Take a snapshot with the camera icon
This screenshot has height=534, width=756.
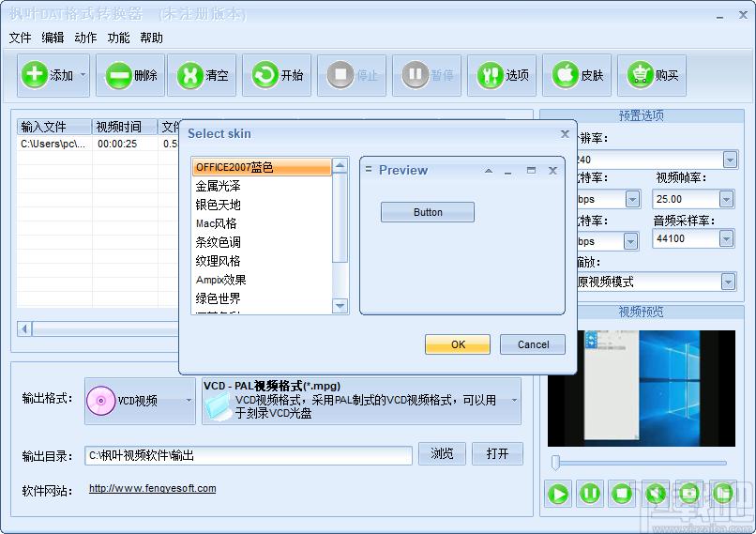[688, 494]
